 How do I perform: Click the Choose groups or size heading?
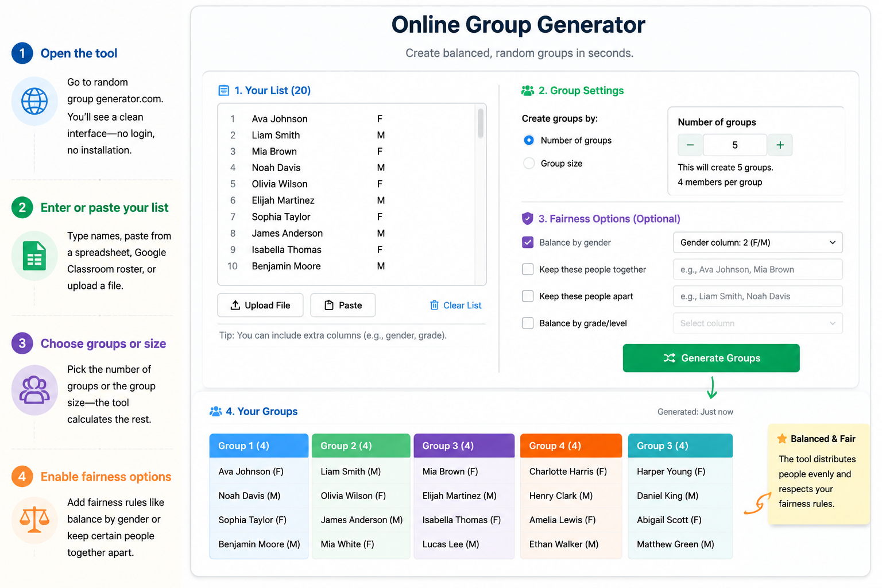tap(103, 344)
